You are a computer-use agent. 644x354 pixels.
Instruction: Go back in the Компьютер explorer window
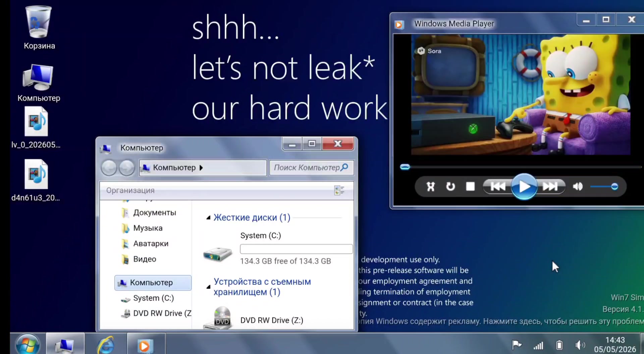click(x=109, y=168)
